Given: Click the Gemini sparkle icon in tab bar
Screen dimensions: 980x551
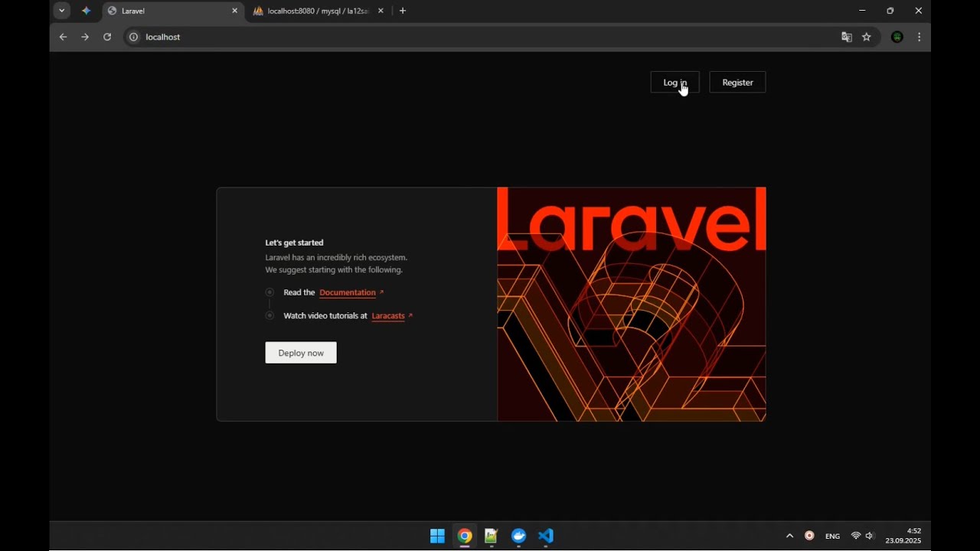Looking at the screenshot, I should tap(86, 11).
